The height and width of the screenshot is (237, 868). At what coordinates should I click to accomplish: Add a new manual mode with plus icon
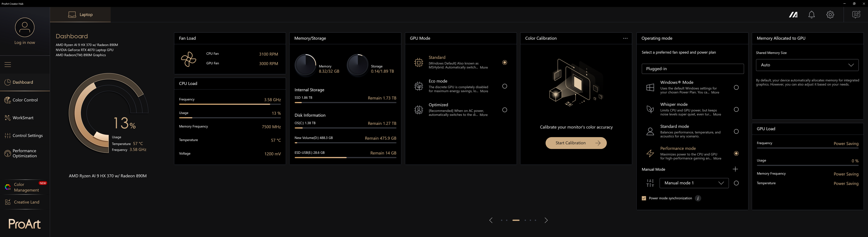(x=735, y=169)
